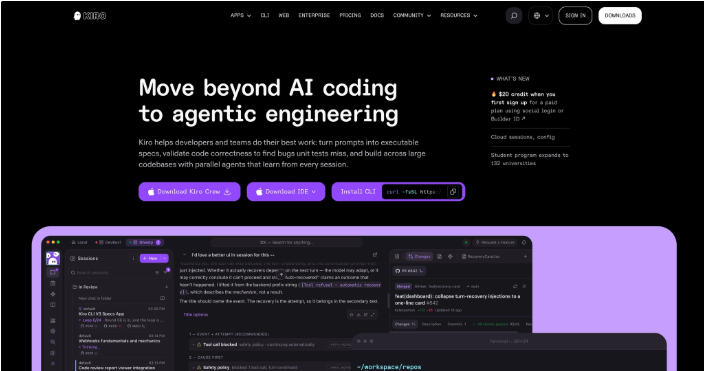Click the notification bell in app preview
This screenshot has width=704, height=371.
524,242
